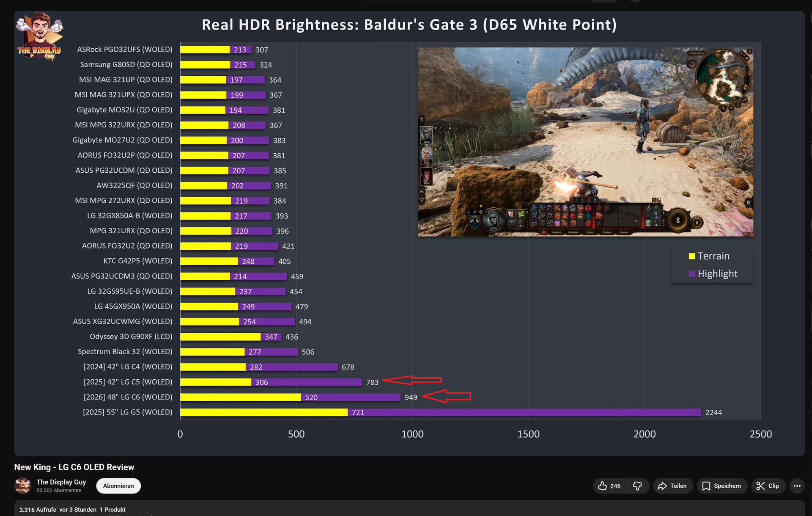This screenshot has height=516, width=812.
Task: Click the 1000 x-axis tick label
Action: (x=412, y=434)
